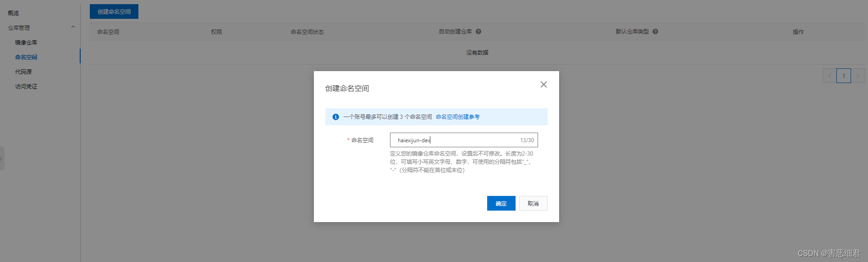
Task: Open 概览 in the sidebar
Action: [x=13, y=13]
